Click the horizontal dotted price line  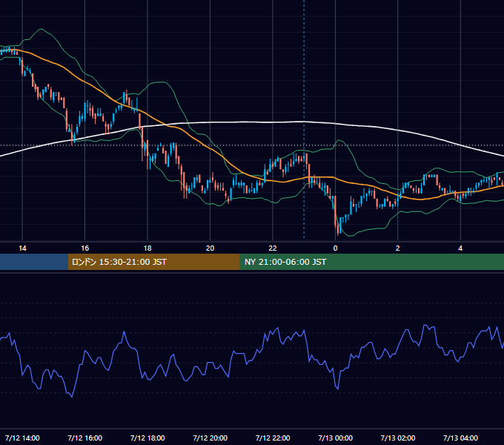(x=252, y=145)
